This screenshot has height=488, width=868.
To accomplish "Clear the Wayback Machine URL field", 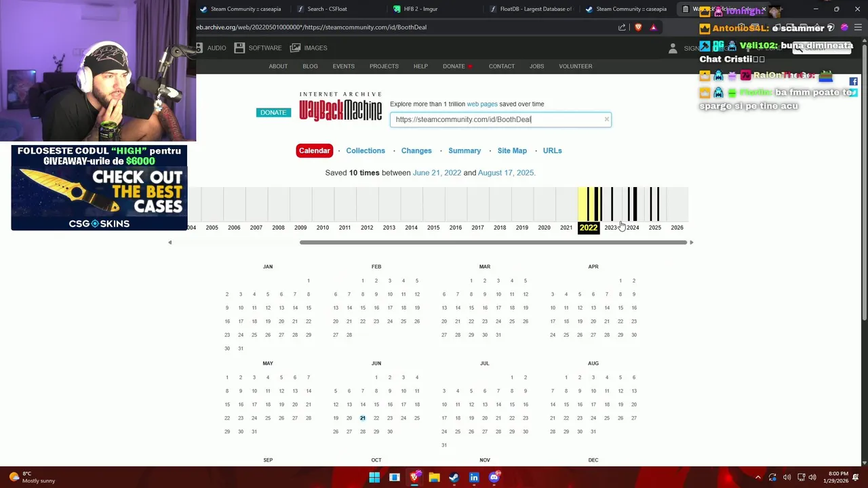I will coord(606,119).
